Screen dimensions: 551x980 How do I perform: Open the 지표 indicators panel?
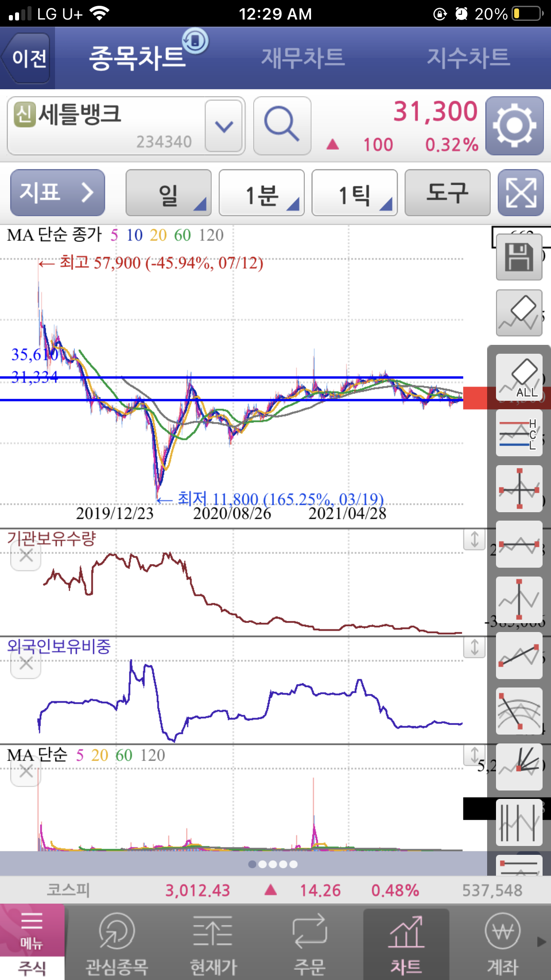pos(58,193)
